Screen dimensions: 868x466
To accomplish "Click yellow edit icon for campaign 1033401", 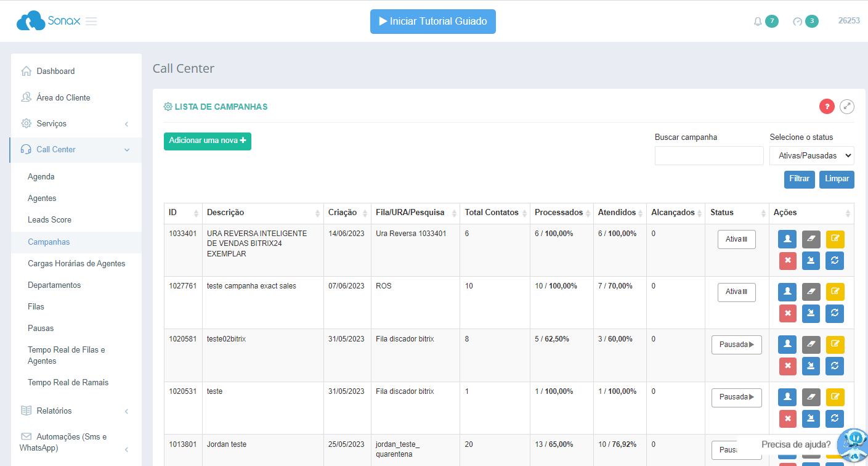I will [x=835, y=239].
